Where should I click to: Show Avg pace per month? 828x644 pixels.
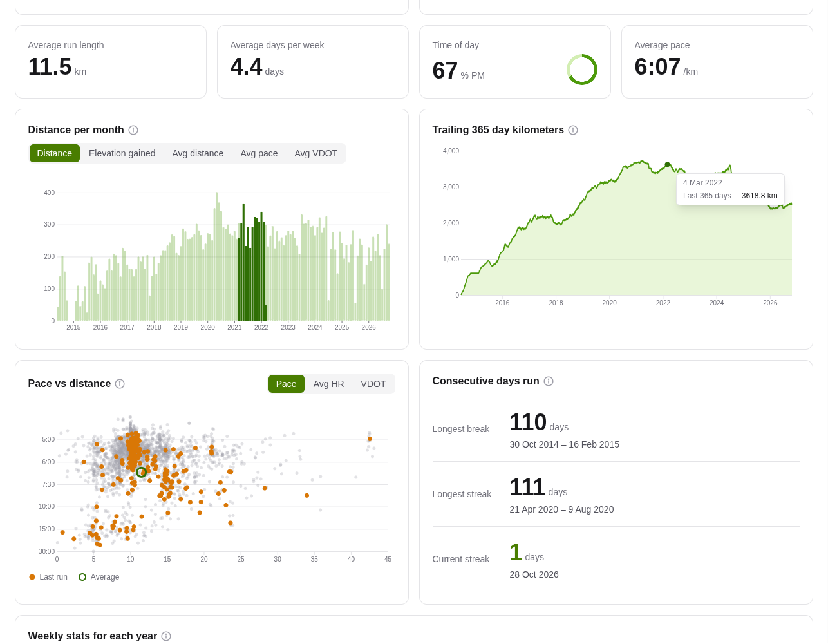coord(259,153)
